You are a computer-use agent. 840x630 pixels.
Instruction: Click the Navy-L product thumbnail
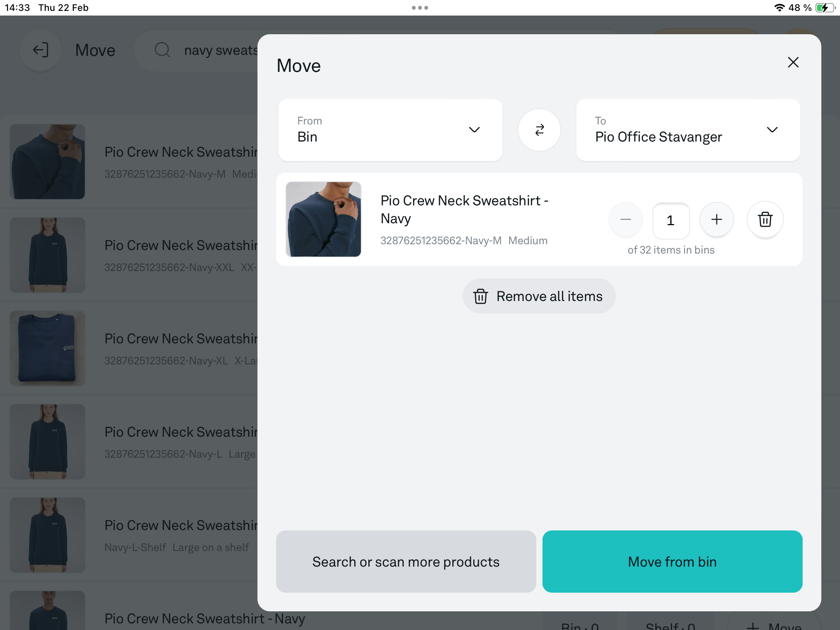[x=47, y=442]
